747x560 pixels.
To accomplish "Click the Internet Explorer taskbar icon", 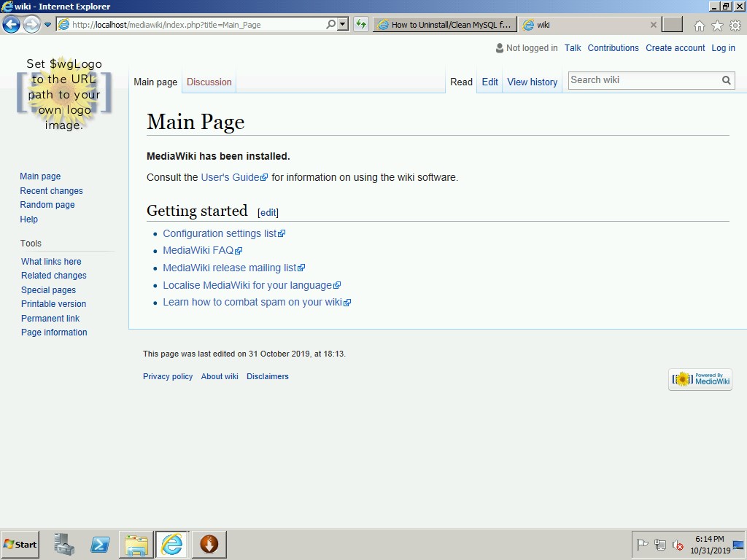I will (171, 544).
